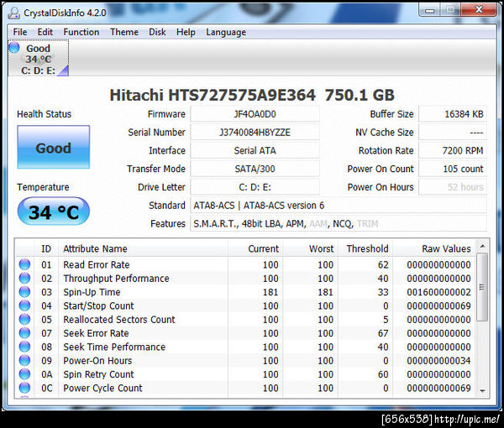Select the Spin-Up Time attribute
Screen dimensions: 504x428
click(x=92, y=292)
